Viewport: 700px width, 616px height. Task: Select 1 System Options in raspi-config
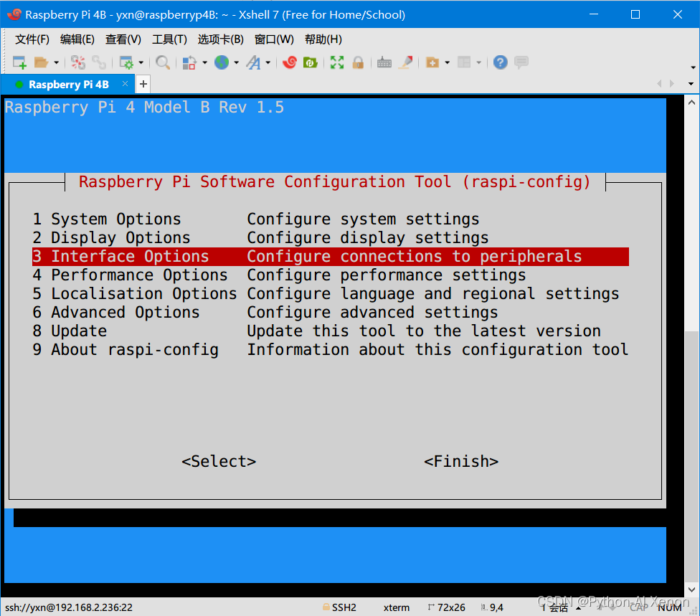[331, 219]
